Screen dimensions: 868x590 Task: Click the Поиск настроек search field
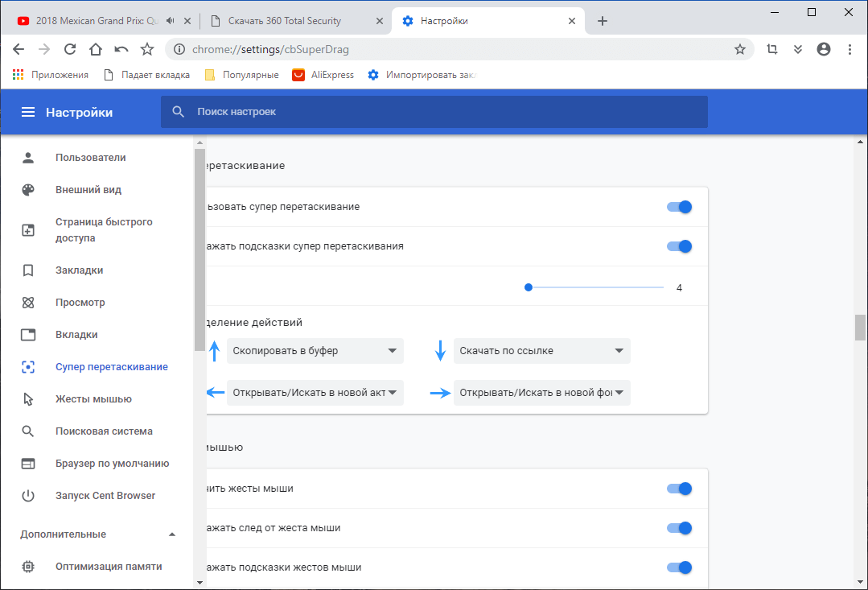coord(434,112)
